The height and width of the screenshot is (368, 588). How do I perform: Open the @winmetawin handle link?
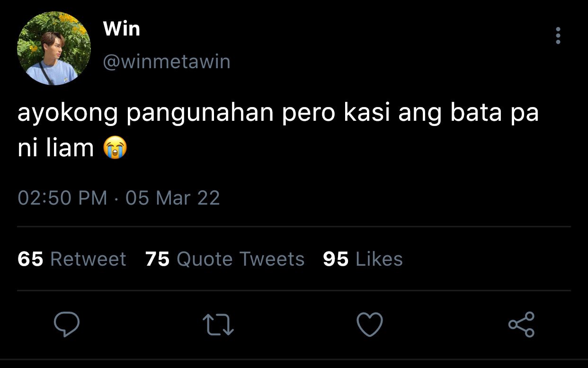tap(167, 62)
